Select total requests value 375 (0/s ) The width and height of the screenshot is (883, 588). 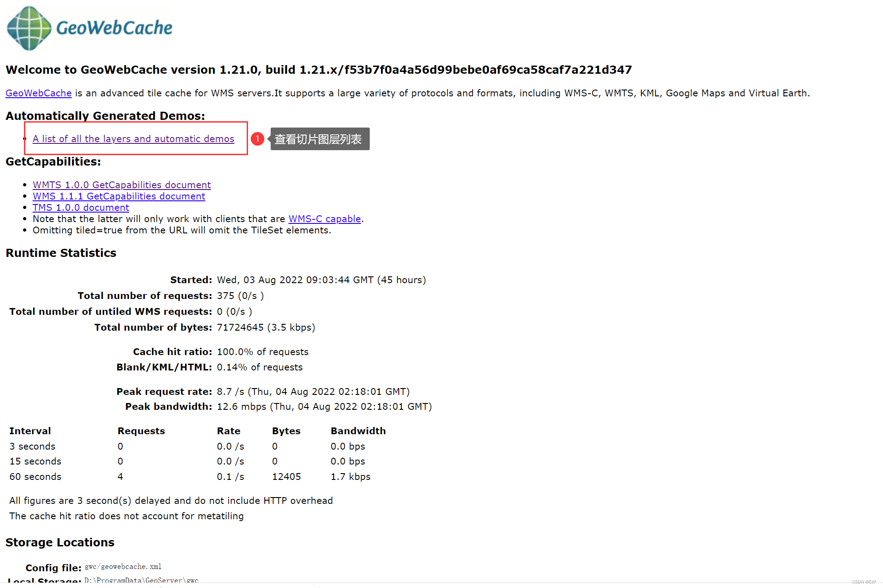(x=240, y=296)
